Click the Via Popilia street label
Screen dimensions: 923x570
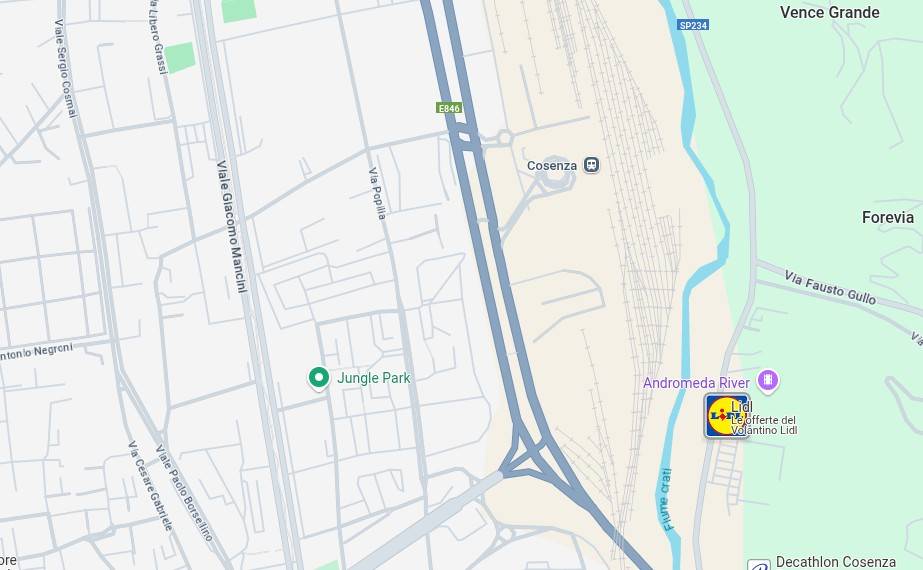point(377,193)
